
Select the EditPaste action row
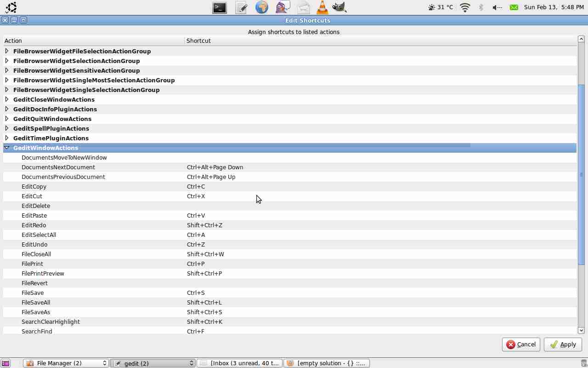[x=290, y=215]
